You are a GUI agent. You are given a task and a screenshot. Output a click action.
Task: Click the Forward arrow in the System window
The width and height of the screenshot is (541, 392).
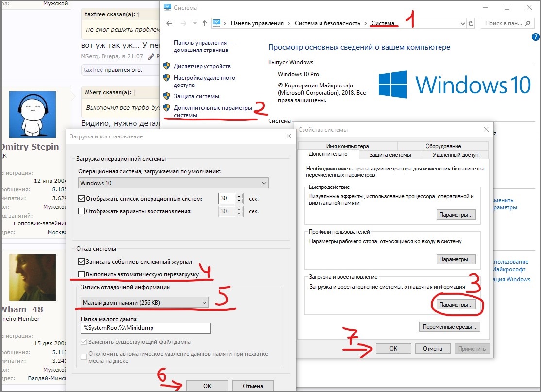184,23
